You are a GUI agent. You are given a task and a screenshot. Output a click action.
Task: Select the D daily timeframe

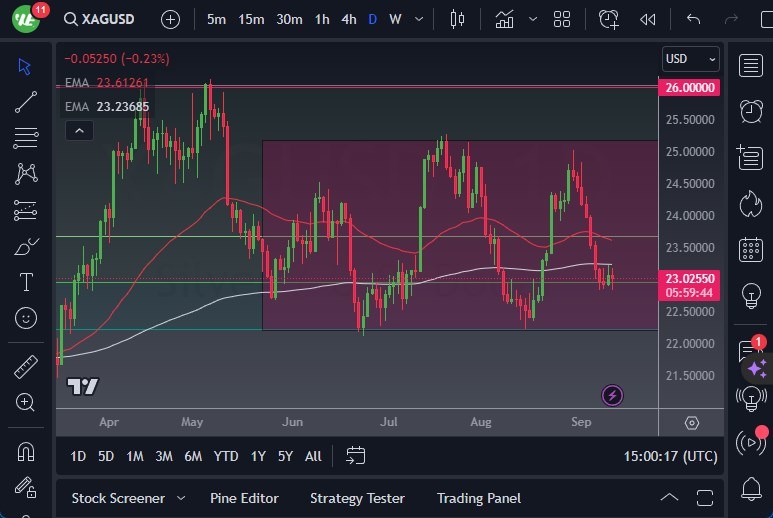tap(372, 19)
